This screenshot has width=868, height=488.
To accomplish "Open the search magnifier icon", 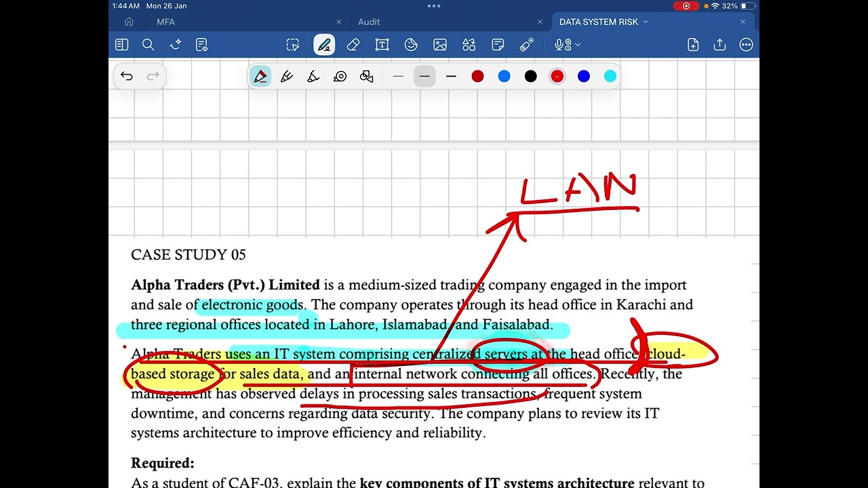I will coord(148,45).
